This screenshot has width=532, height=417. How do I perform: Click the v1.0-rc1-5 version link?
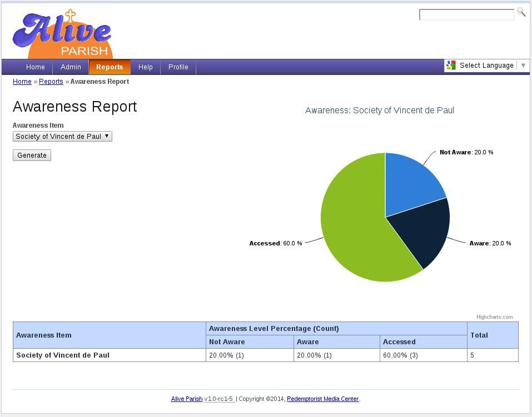point(219,399)
